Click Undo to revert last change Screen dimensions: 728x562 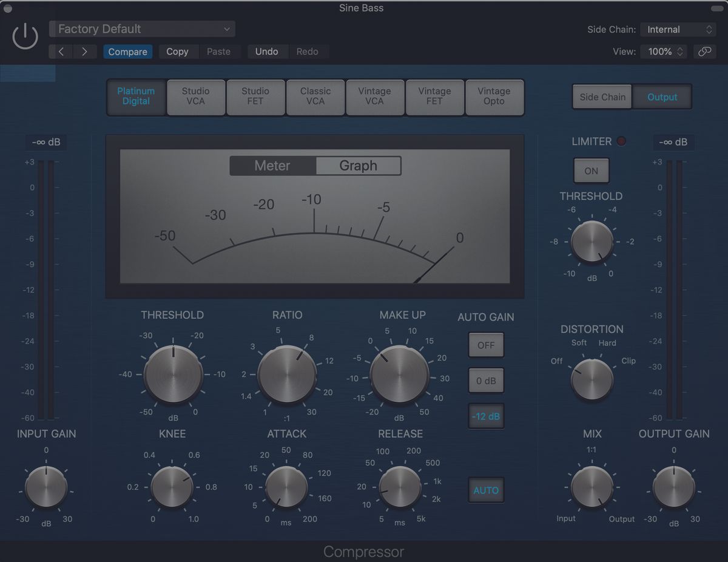267,52
